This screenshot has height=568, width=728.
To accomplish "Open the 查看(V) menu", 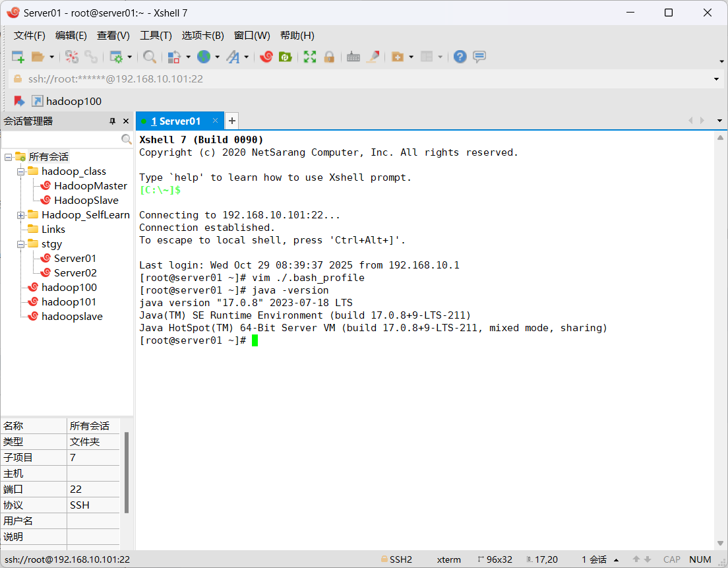I will (x=113, y=36).
